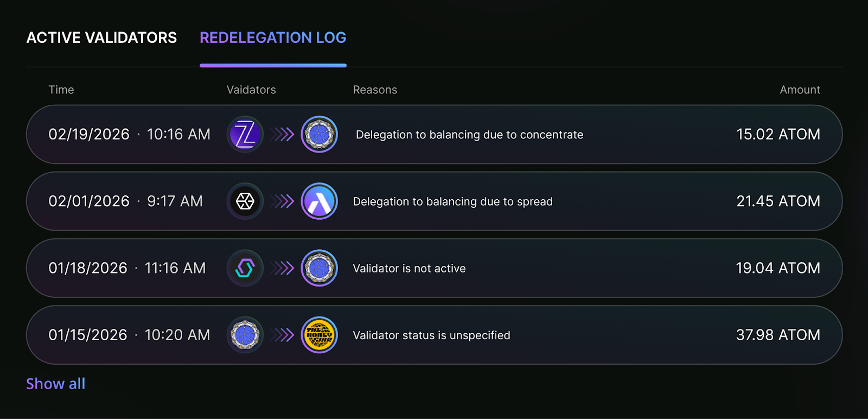Open the Cosmos Hub destination validator icon
The width and height of the screenshot is (868, 419).
[x=320, y=134]
